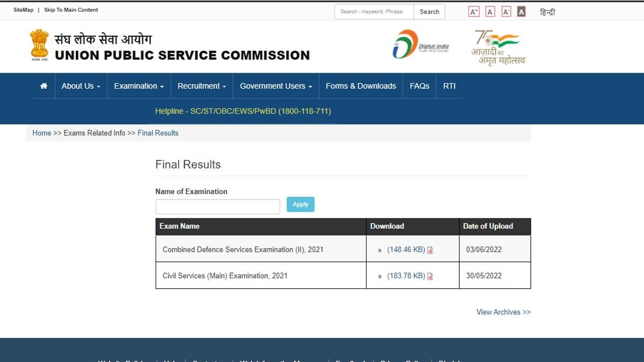
Task: Reset font size with normal A icon
Action: 489,11
